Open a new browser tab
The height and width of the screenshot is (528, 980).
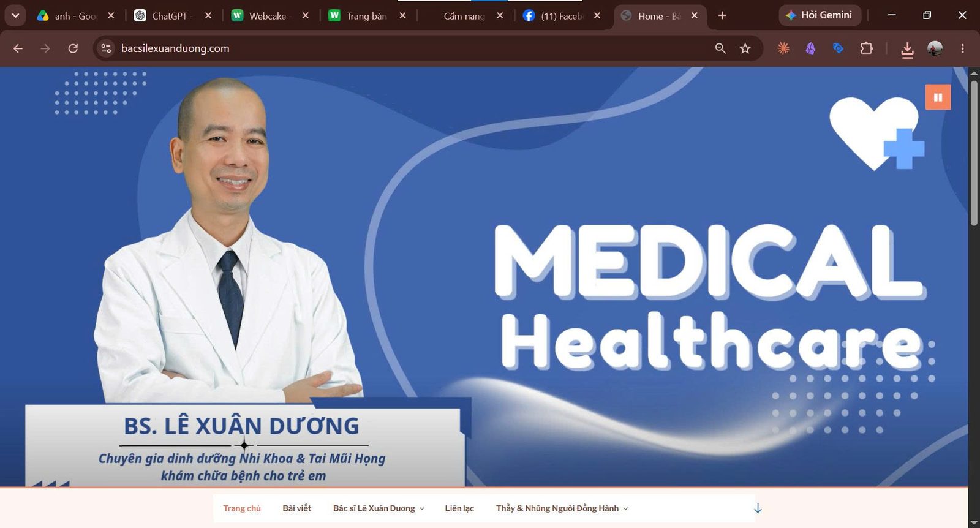click(x=722, y=16)
